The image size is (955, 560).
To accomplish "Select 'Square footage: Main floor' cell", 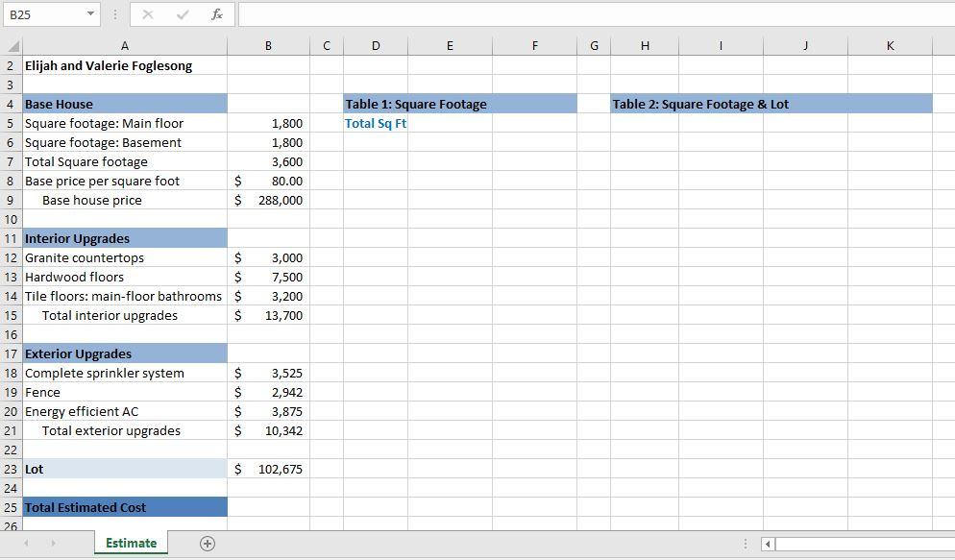I will (x=125, y=124).
